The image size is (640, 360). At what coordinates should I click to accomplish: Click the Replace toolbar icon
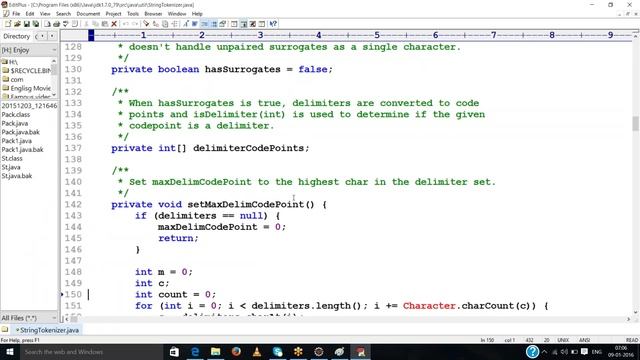point(155,24)
